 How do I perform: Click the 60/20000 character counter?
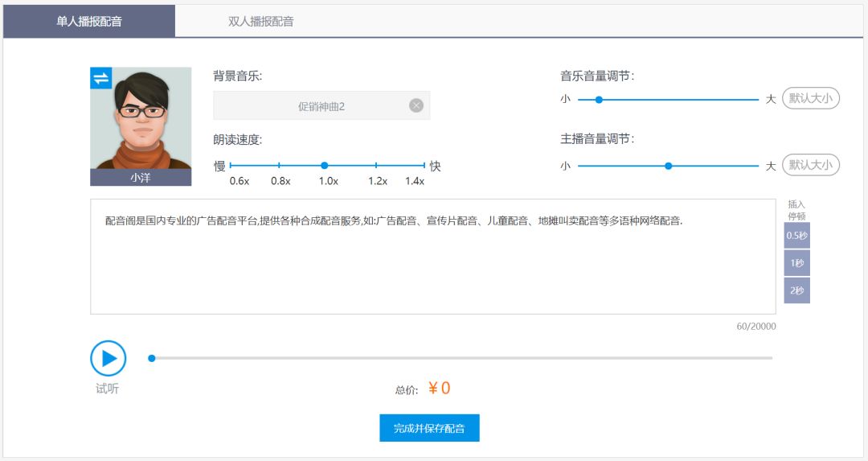pyautogui.click(x=755, y=327)
